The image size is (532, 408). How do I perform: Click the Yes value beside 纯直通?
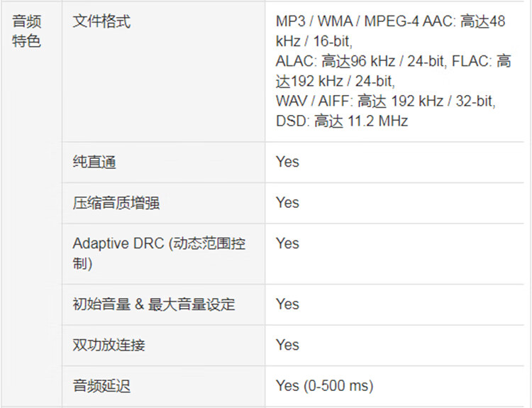tap(287, 162)
